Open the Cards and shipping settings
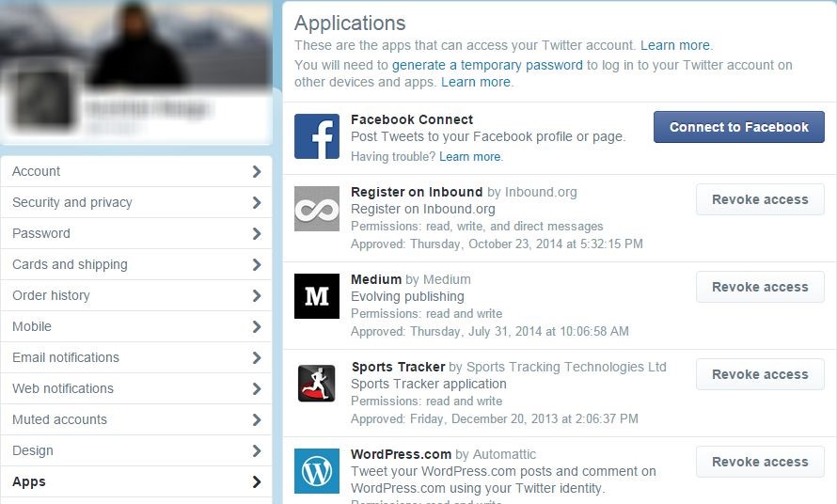The height and width of the screenshot is (504, 837). [136, 264]
